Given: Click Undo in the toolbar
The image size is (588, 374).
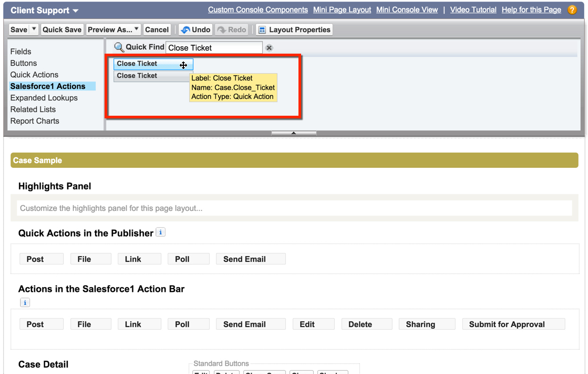Looking at the screenshot, I should 195,30.
